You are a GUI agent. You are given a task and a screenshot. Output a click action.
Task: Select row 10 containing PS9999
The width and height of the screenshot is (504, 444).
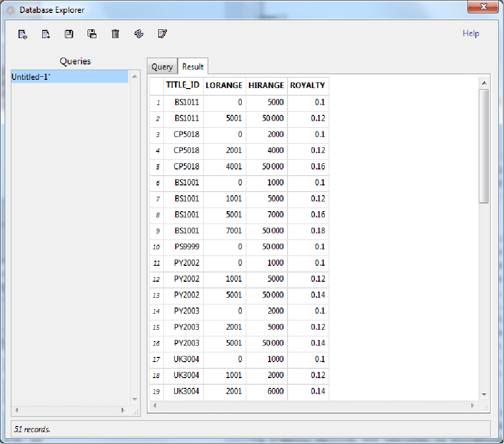(x=187, y=247)
